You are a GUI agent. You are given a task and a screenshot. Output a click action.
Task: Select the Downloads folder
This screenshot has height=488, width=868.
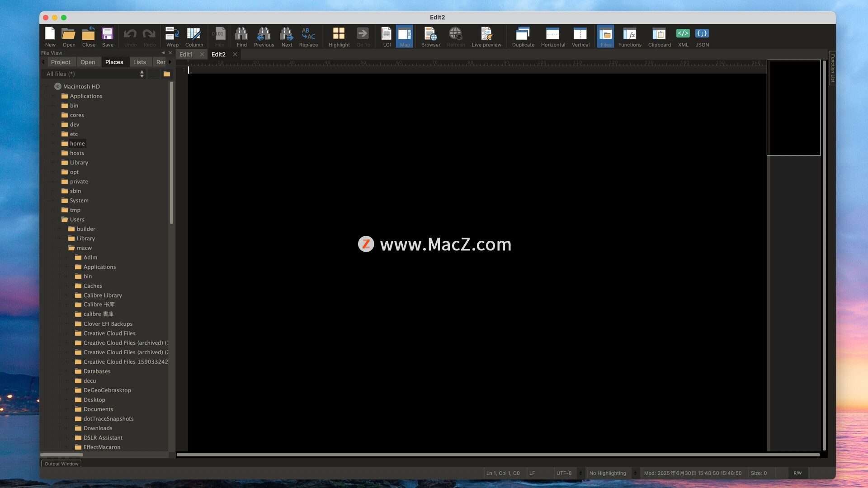[x=98, y=428]
